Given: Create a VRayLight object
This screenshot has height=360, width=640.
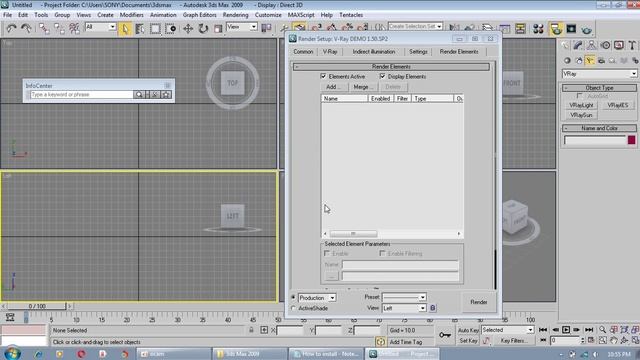Looking at the screenshot, I should click(x=581, y=105).
